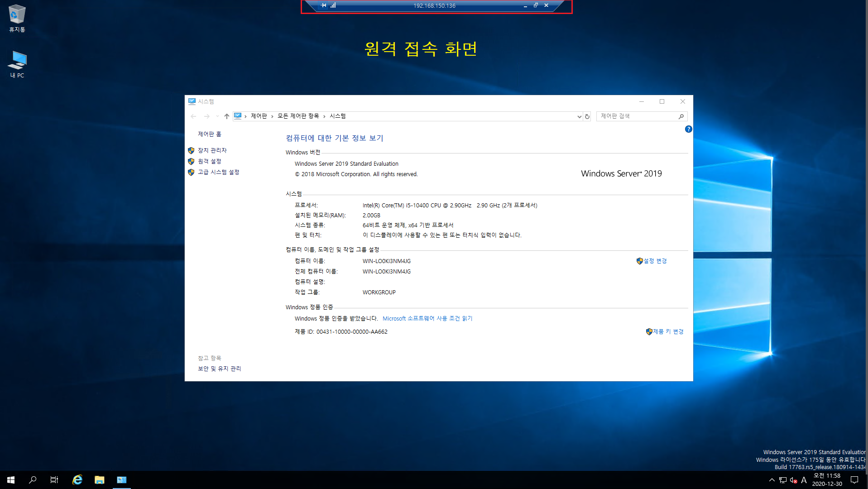
Task: Open 보안 및 유지 관리 link
Action: pyautogui.click(x=219, y=369)
